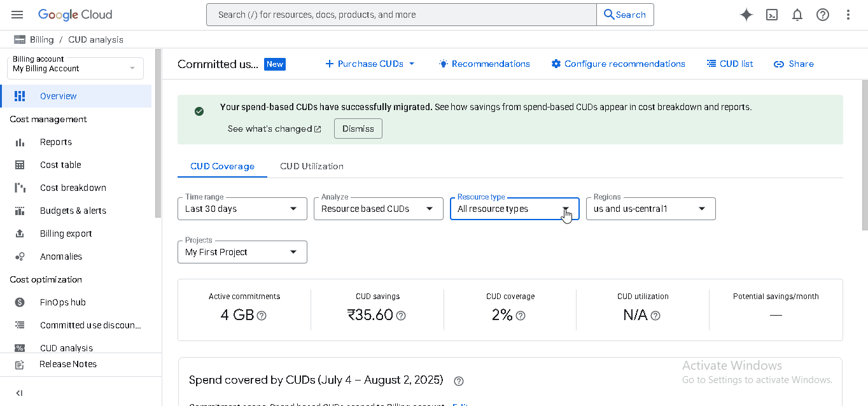Expand the Time range dropdown
Screen dimensions: 868x406
coord(242,209)
